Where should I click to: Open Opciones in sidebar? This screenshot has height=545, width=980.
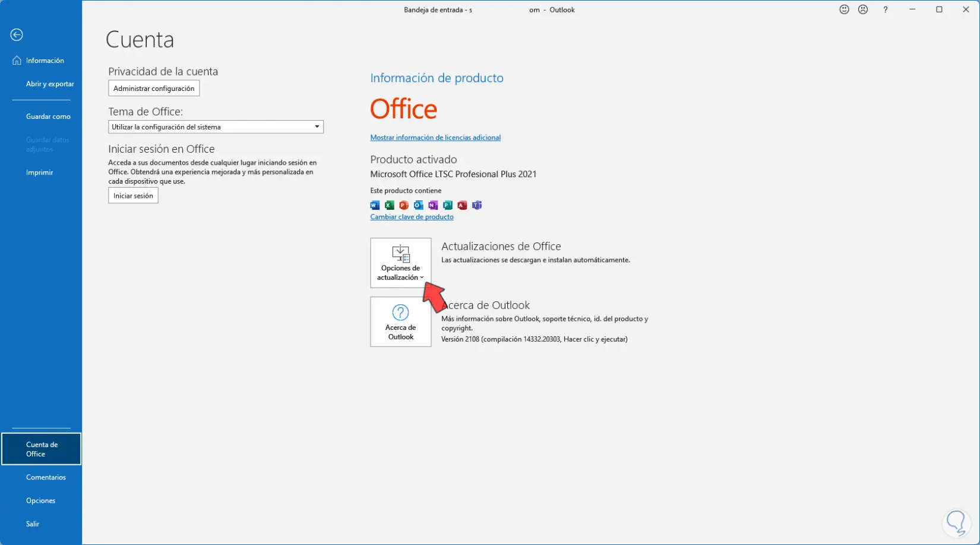coord(41,500)
